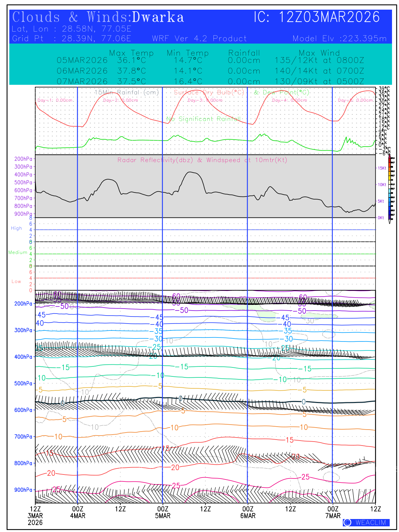Select the 00Z 5MAR time axis label
Image resolution: width=399 pixels, height=532 pixels.
click(x=163, y=512)
